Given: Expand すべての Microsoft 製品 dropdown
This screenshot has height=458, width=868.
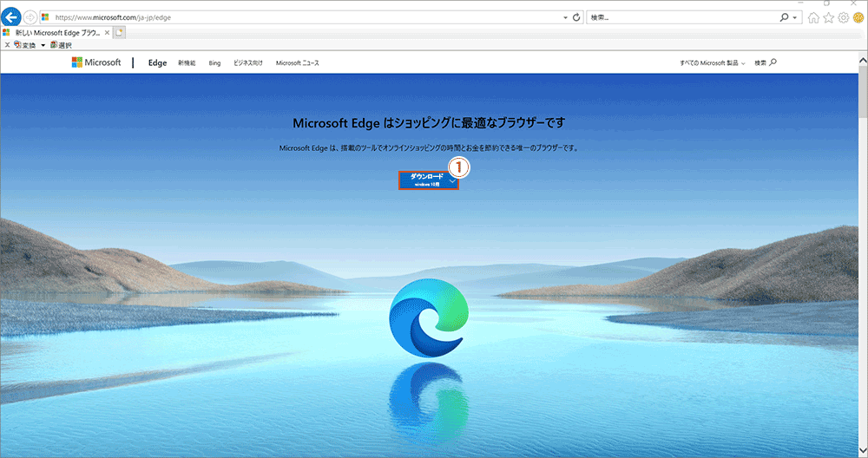Looking at the screenshot, I should [x=713, y=63].
